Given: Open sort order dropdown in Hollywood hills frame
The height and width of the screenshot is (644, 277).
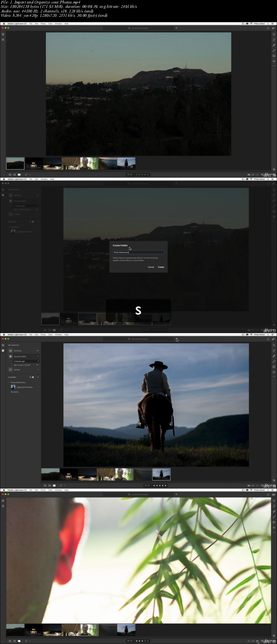Looking at the screenshot, I should click(27, 175).
